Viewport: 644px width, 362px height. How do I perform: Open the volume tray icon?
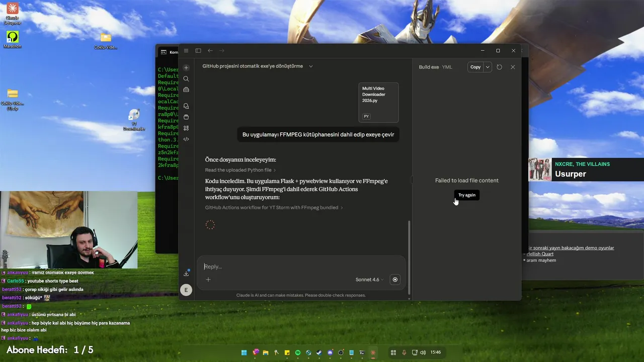tap(423, 352)
